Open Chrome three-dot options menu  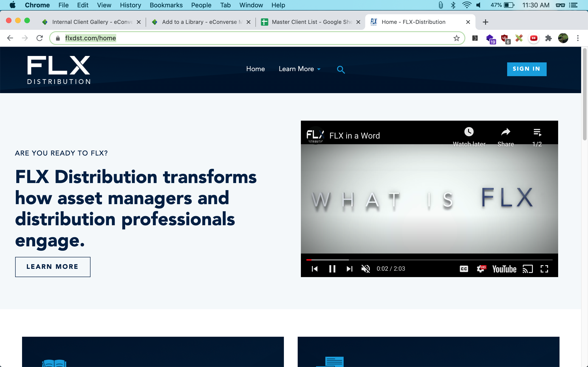pos(578,38)
